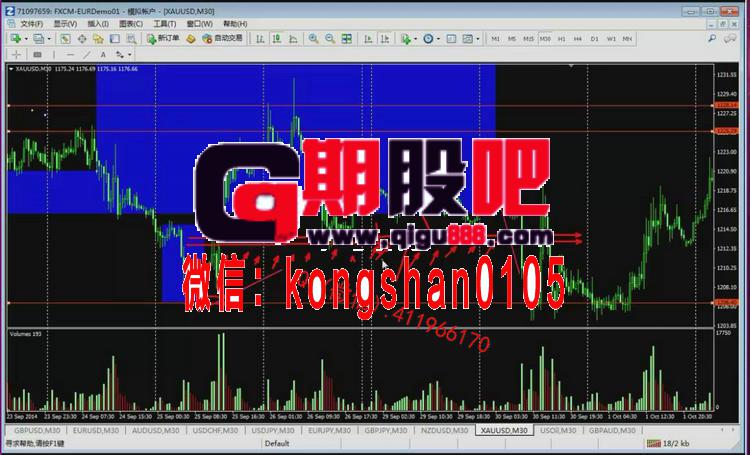
Task: Open the Market Watch panel icon
Action: pyautogui.click(x=65, y=39)
